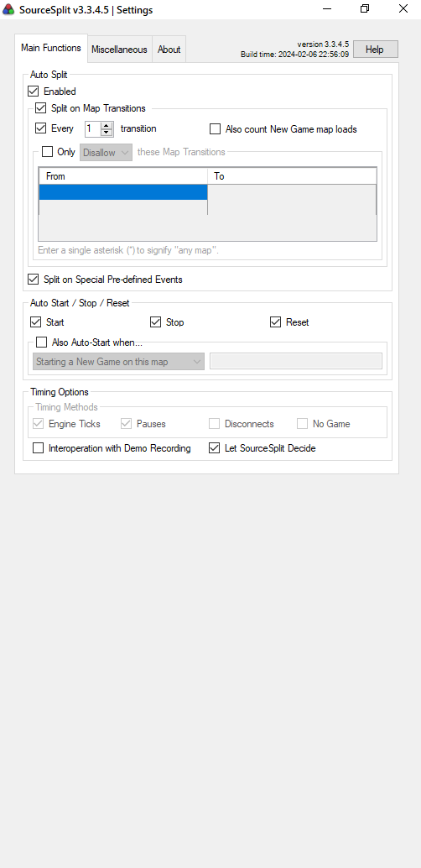421x868 pixels.
Task: Toggle the Every transition checkbox
Action: [40, 128]
